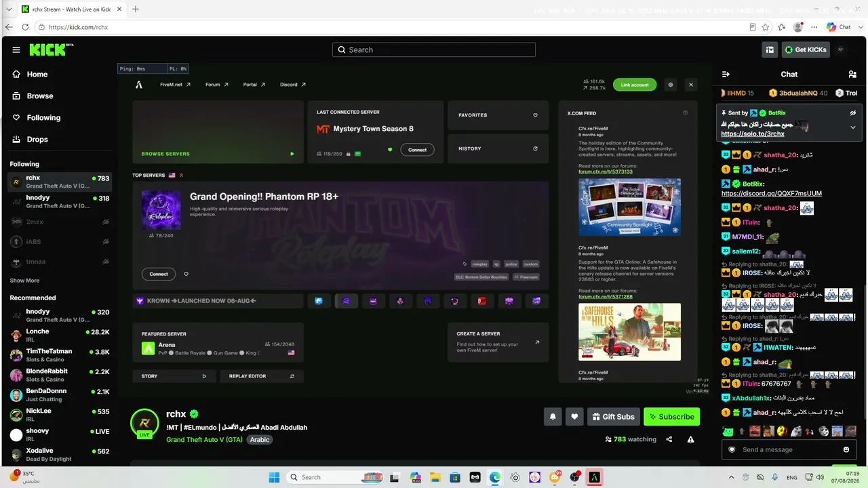Open a new browser tab
868x488 pixels.
click(136, 9)
